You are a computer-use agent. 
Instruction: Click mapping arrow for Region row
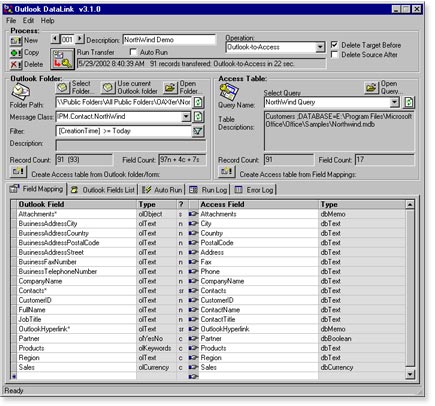click(x=193, y=358)
